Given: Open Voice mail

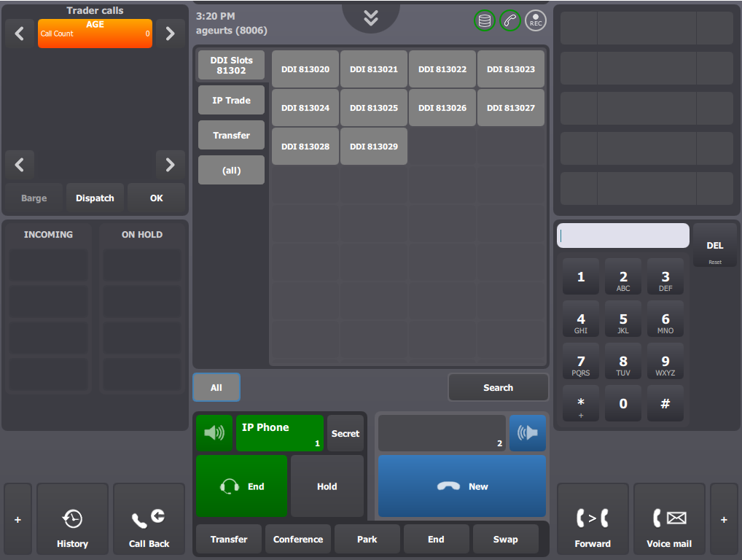Looking at the screenshot, I should 669,519.
